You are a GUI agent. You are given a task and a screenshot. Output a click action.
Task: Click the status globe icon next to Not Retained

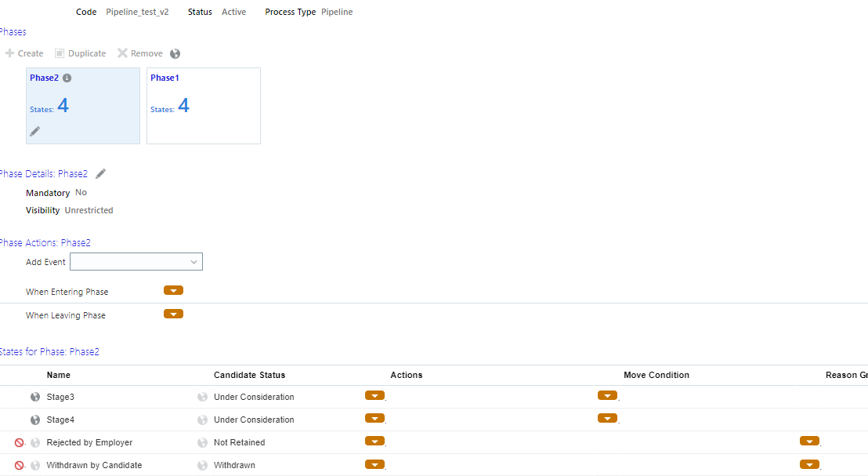click(202, 442)
